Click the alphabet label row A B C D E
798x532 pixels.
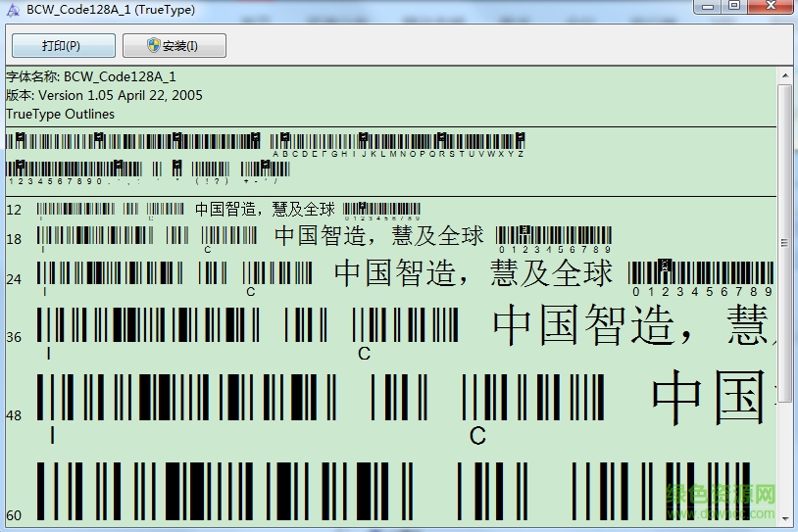pyautogui.click(x=398, y=154)
